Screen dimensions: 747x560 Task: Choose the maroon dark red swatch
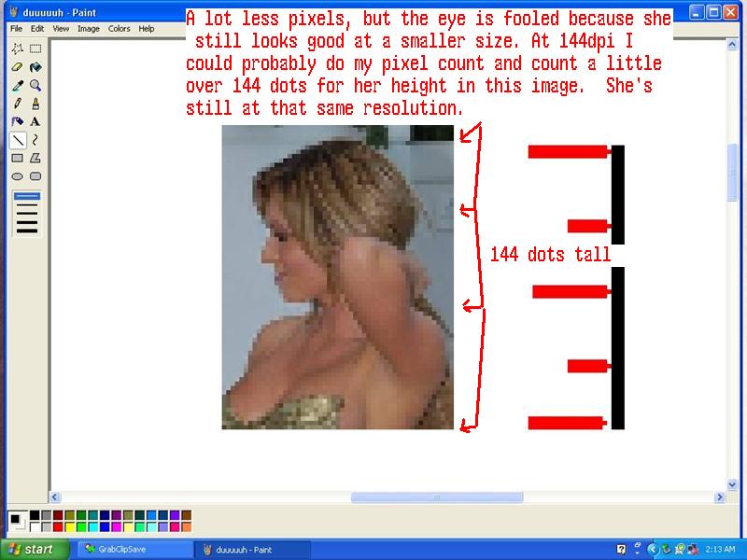click(58, 515)
